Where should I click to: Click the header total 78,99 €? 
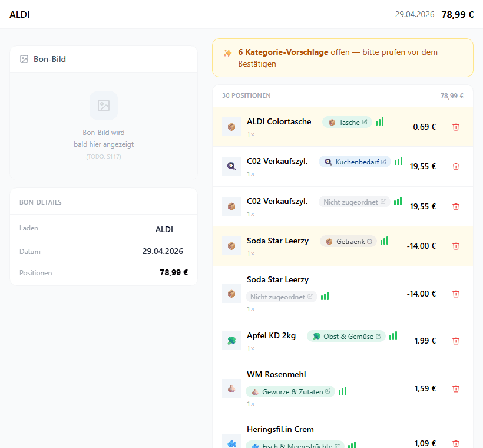tap(458, 15)
